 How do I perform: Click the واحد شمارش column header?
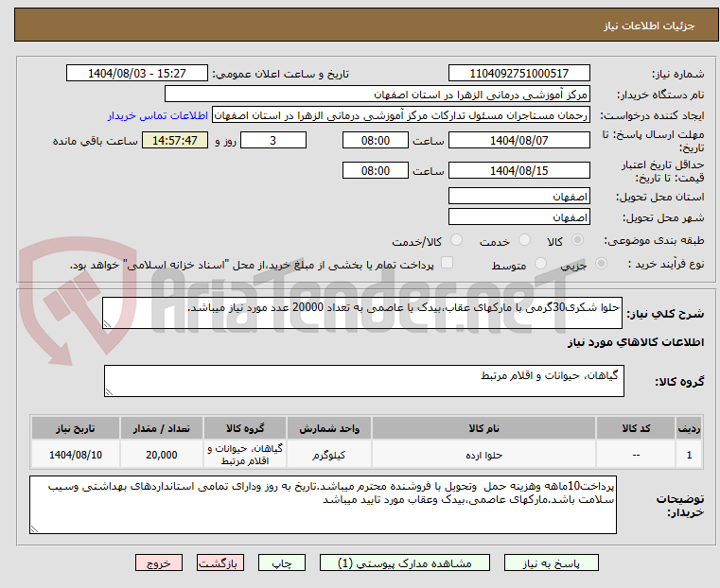(329, 428)
